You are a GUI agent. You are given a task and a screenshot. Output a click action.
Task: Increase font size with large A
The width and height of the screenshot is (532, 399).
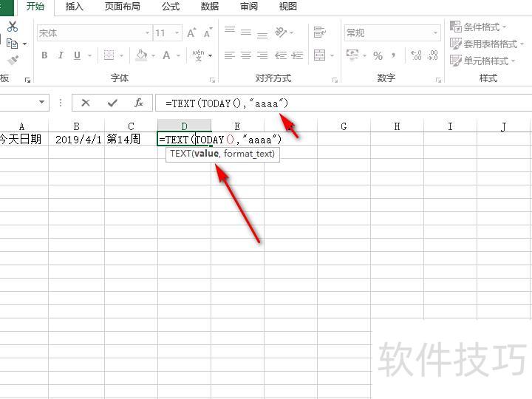tap(191, 33)
